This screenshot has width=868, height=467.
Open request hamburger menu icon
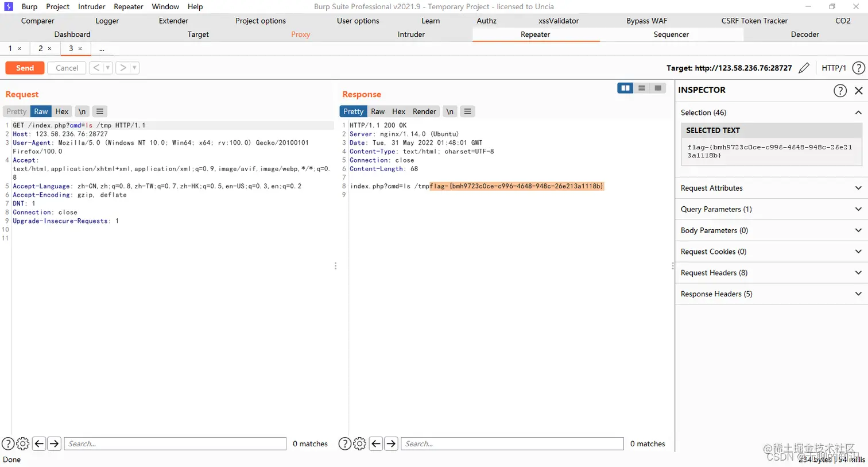point(100,111)
